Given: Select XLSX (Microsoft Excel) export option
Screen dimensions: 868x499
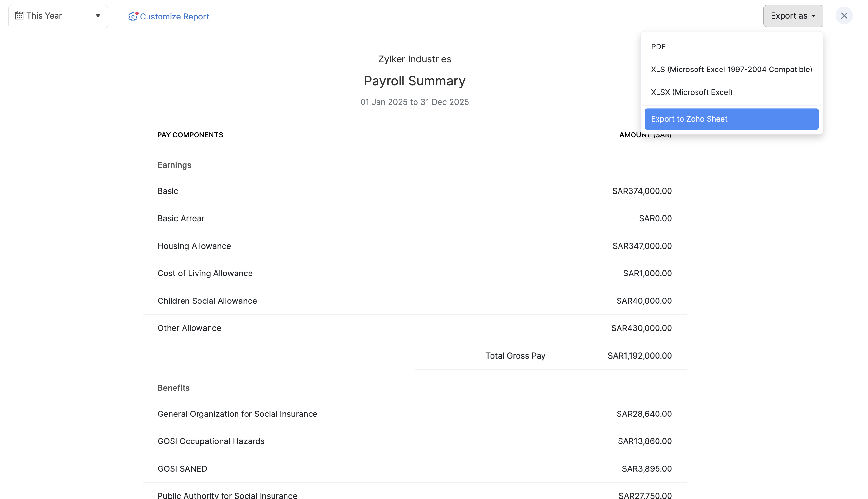Looking at the screenshot, I should [691, 92].
